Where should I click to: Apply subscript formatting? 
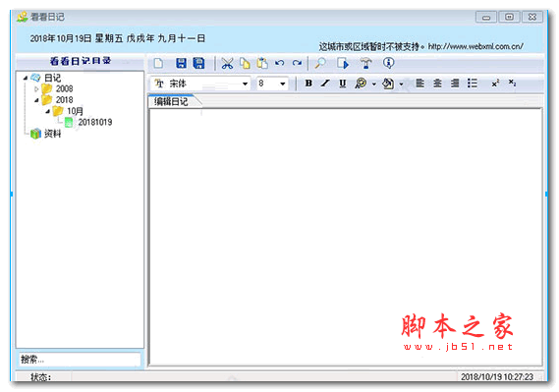512,83
